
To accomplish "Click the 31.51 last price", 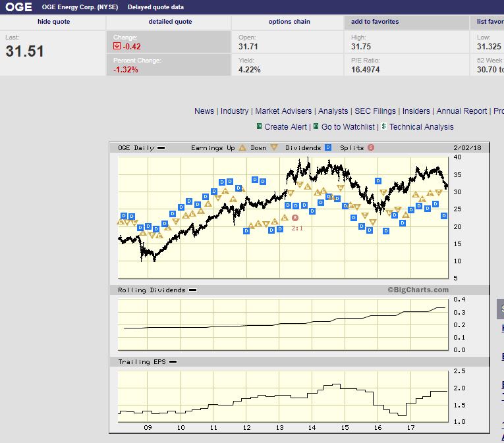I will coord(24,51).
